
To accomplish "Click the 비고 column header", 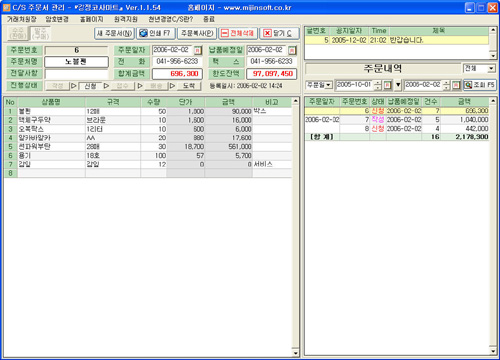I will 272,102.
